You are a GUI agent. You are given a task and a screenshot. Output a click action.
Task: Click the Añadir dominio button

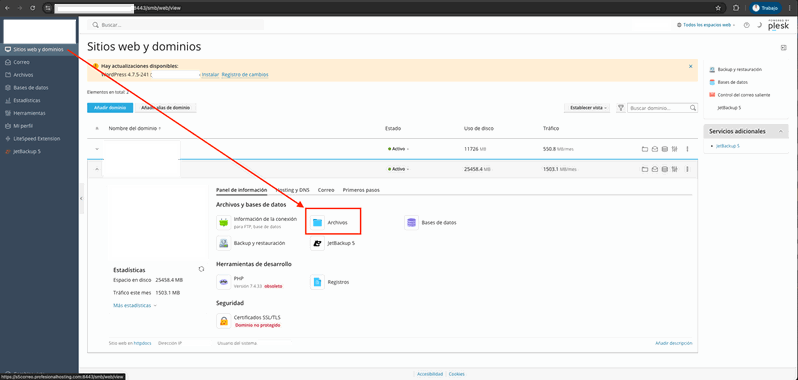click(x=110, y=108)
